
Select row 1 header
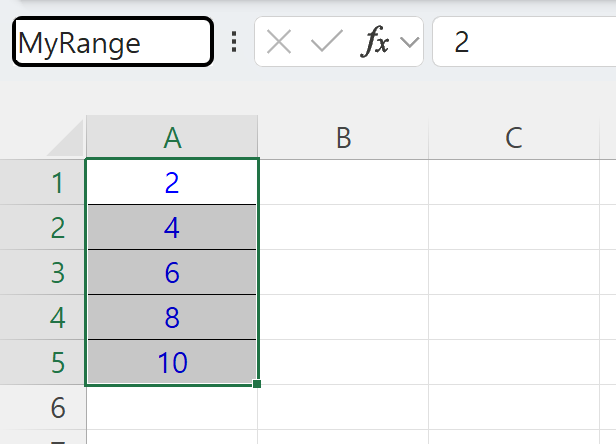click(x=42, y=182)
